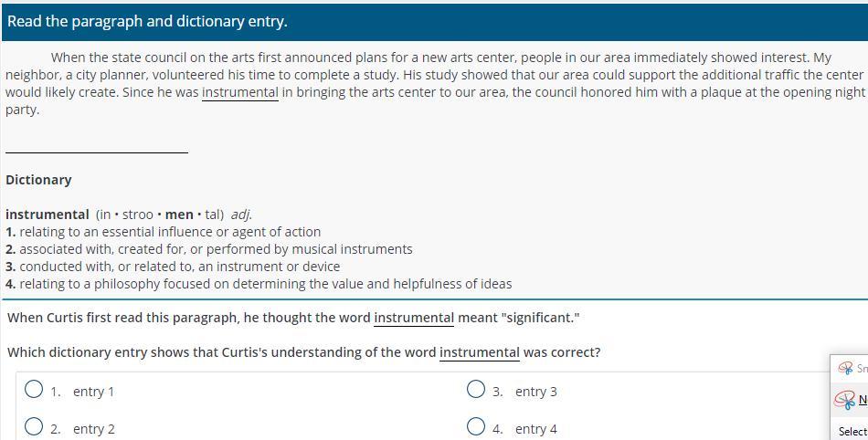The height and width of the screenshot is (440, 868).
Task: Click underlined instrumental in the paragraph
Action: 240,92
